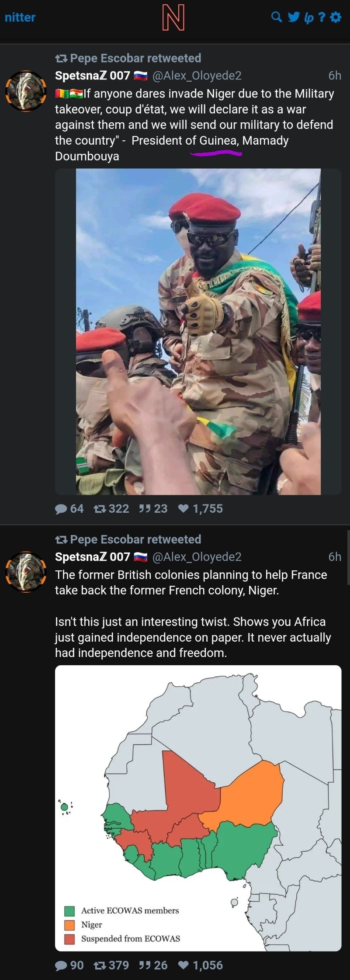350x980 pixels.
Task: Open the 6h timestamp on the Guinea tweet
Action: click(334, 76)
